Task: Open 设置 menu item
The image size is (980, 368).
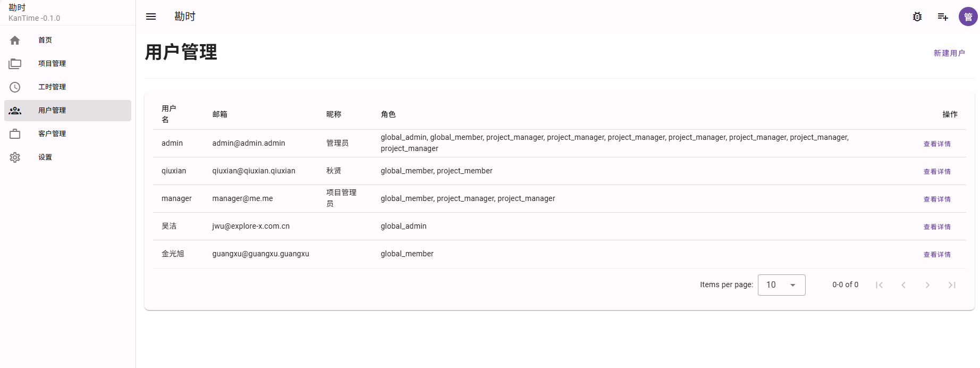Action: pos(67,157)
